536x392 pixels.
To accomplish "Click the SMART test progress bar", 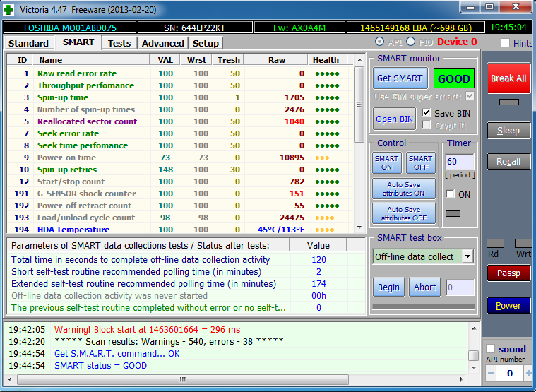I will [424, 307].
